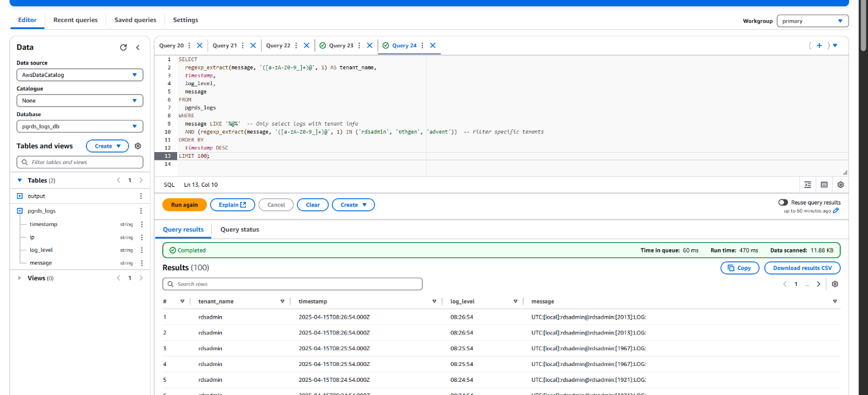Open result row number 3 link

[x=165, y=348]
